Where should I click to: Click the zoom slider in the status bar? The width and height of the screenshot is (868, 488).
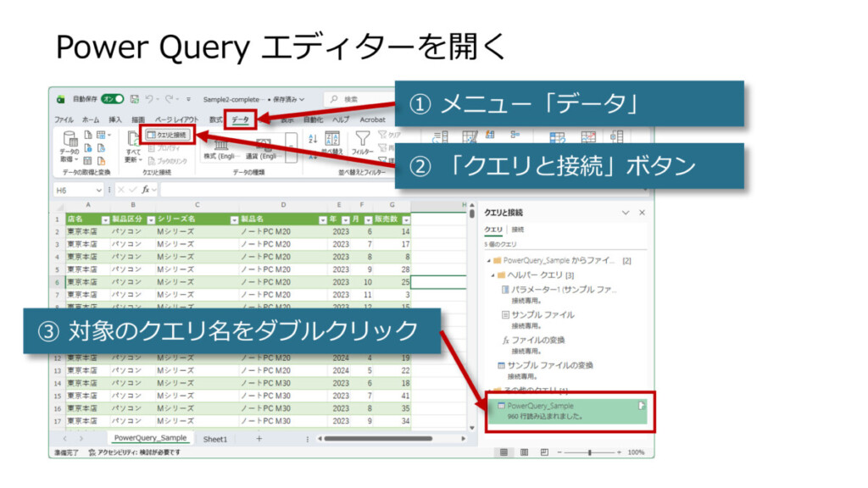pos(590,452)
